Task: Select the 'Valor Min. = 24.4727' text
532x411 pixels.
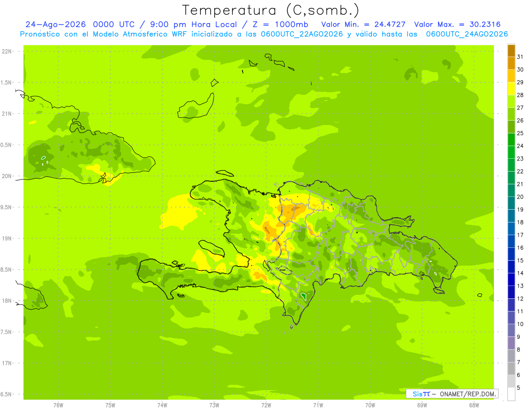Action: (363, 24)
